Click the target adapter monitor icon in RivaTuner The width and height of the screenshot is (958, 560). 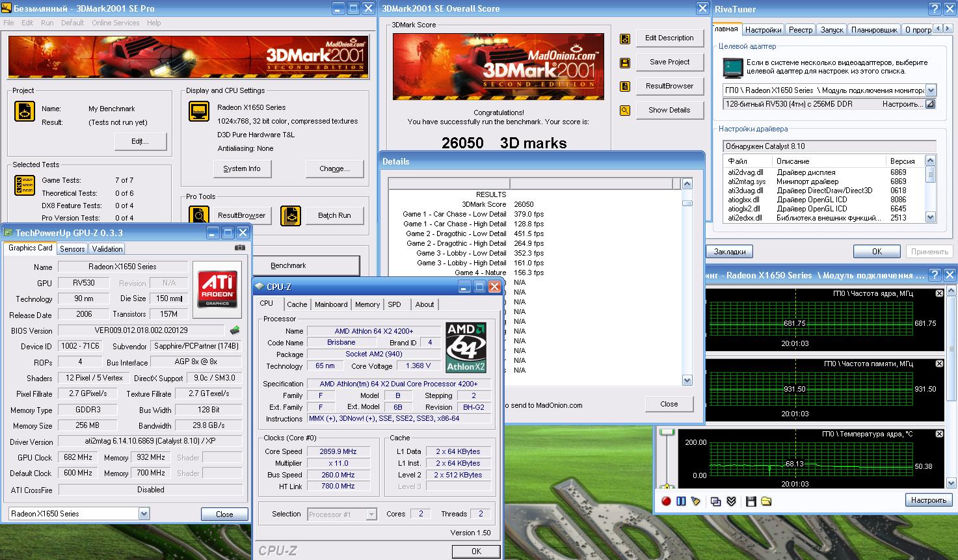(x=733, y=68)
